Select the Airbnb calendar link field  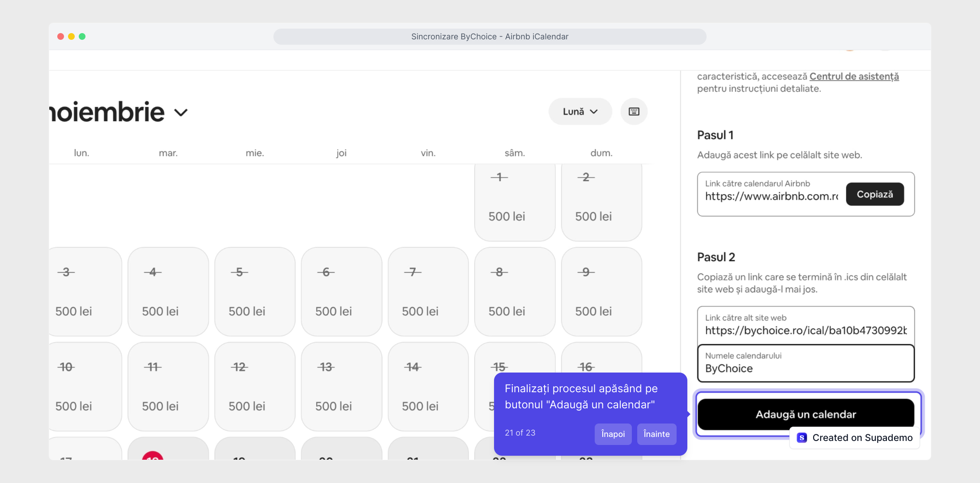(771, 196)
